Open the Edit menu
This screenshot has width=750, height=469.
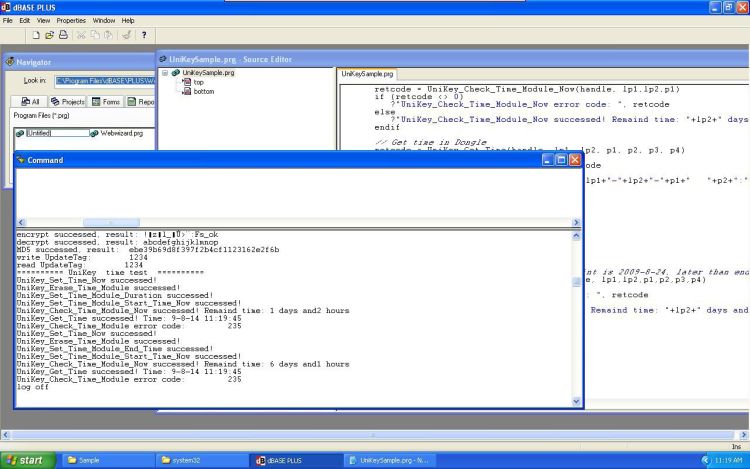24,21
